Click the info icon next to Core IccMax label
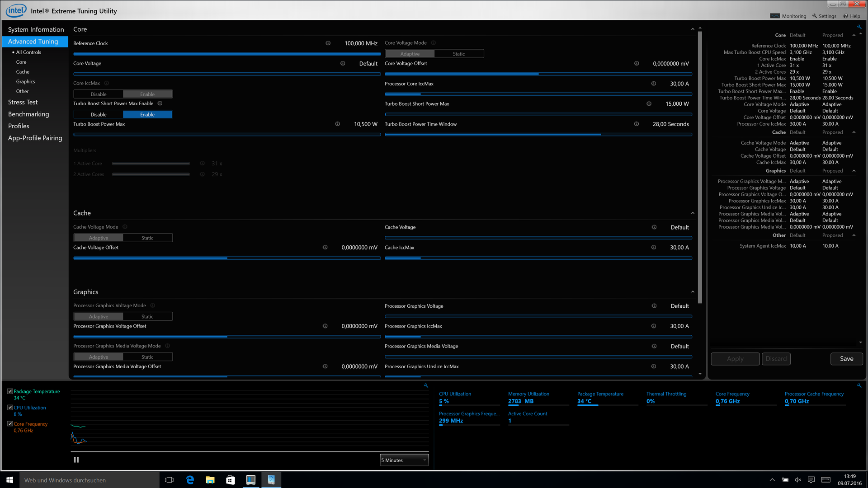This screenshot has height=488, width=868. click(107, 83)
